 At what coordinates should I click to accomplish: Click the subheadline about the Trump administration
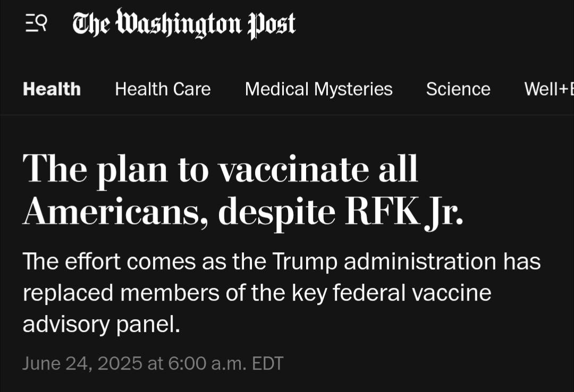click(x=282, y=293)
